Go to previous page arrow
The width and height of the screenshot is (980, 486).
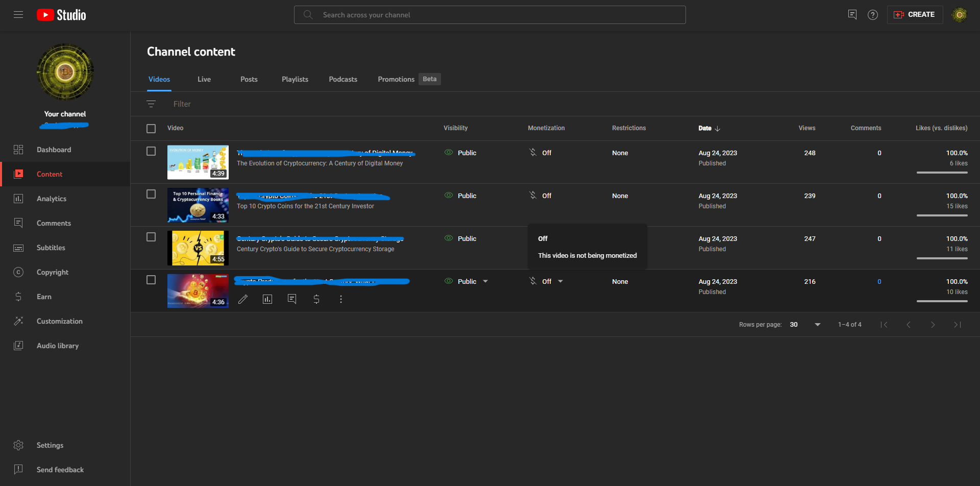[x=909, y=325]
